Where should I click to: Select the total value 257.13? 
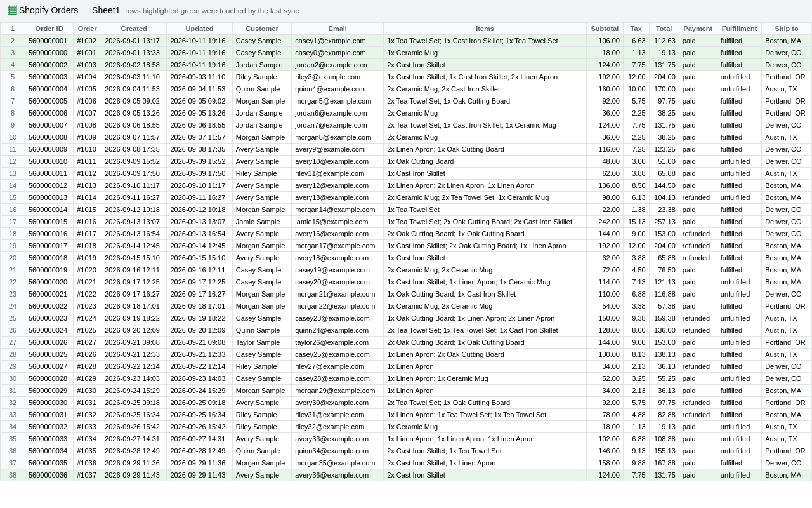(x=664, y=222)
